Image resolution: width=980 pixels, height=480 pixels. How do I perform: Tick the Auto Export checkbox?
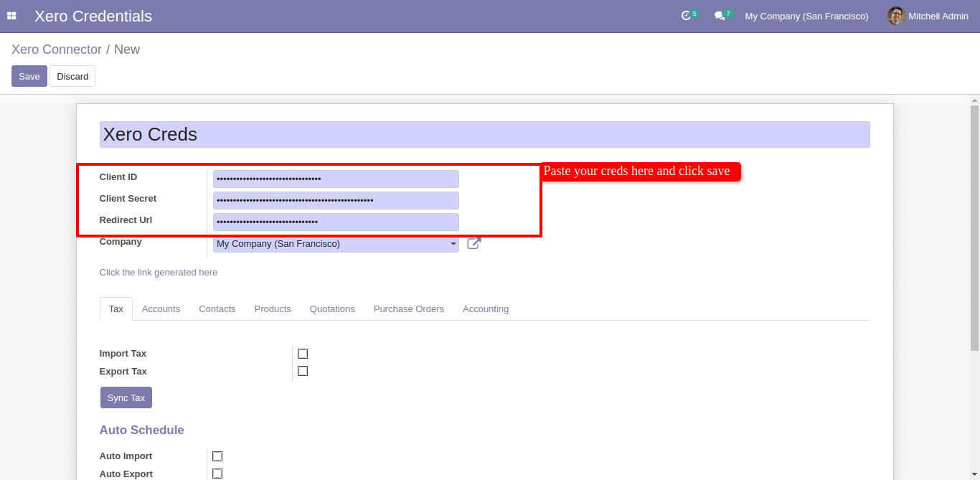point(217,474)
